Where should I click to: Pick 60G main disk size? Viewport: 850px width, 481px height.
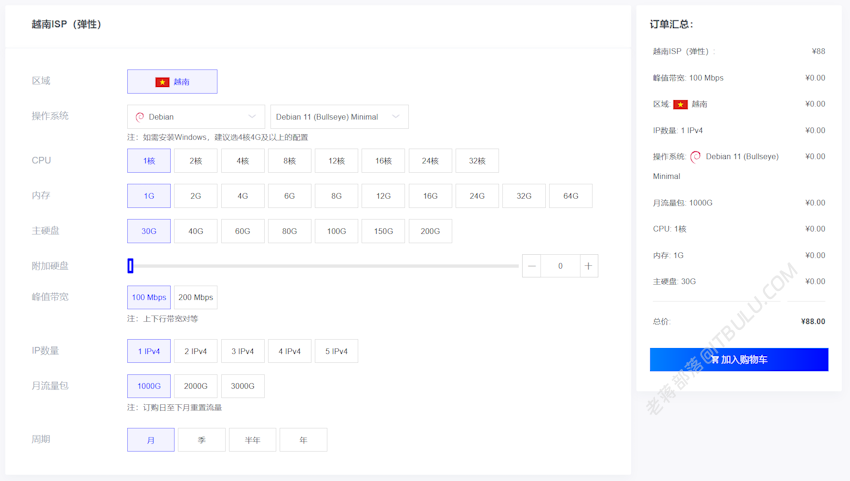tap(242, 231)
